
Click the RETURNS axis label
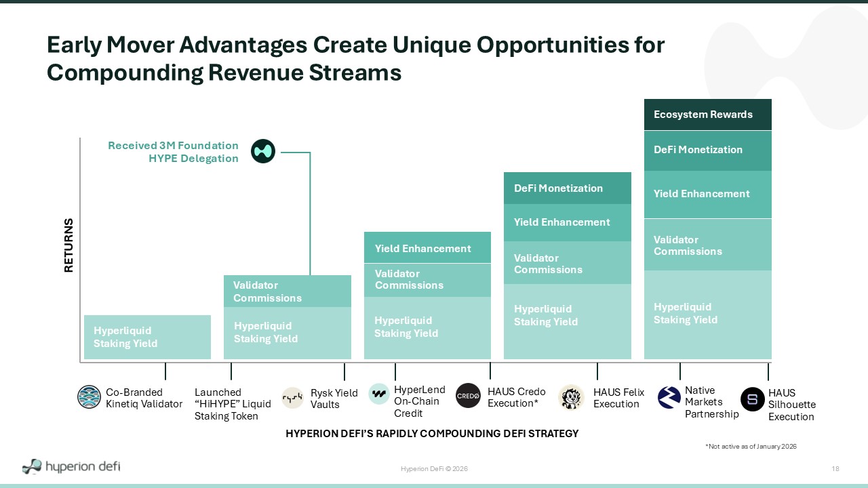68,245
